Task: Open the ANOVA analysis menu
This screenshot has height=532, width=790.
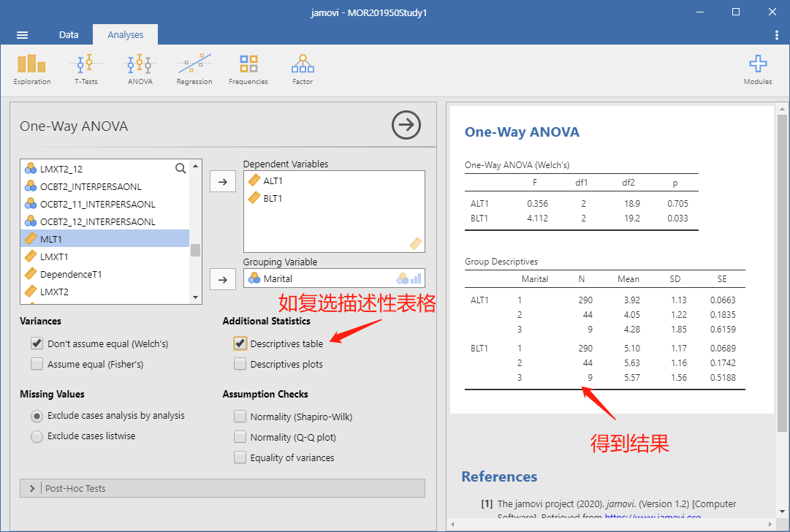Action: (140, 70)
